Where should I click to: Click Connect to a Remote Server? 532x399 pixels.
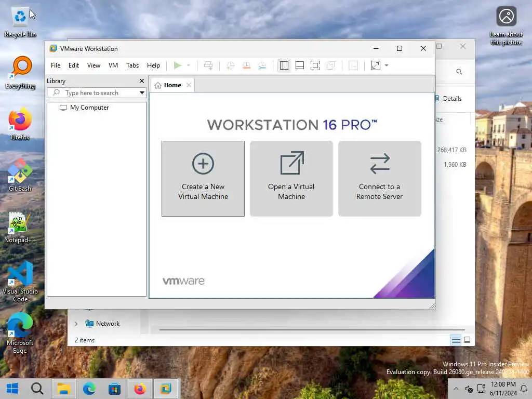tap(379, 179)
